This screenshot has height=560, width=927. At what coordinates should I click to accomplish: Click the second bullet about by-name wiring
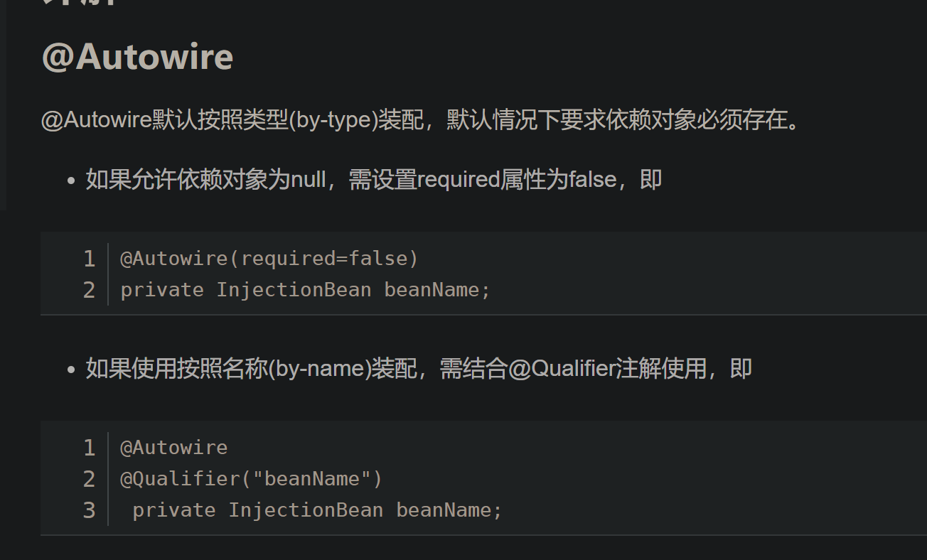(x=419, y=369)
